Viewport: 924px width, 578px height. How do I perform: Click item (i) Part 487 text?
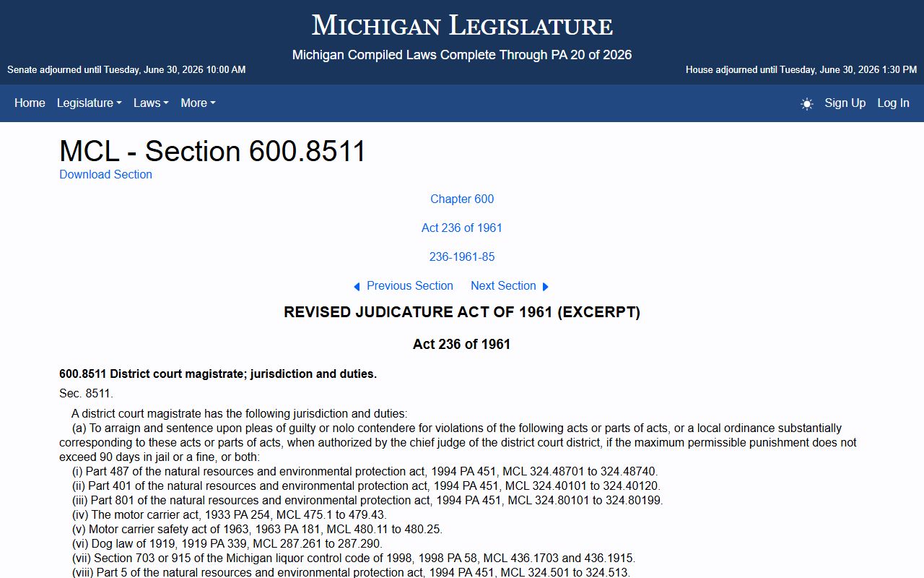point(365,471)
